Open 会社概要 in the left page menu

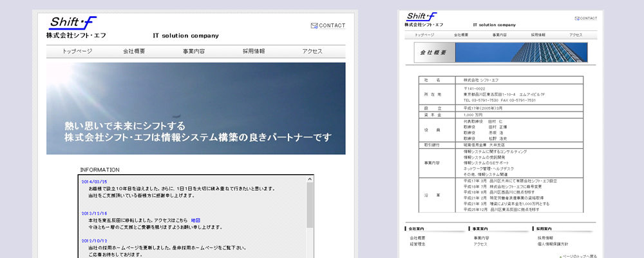134,52
